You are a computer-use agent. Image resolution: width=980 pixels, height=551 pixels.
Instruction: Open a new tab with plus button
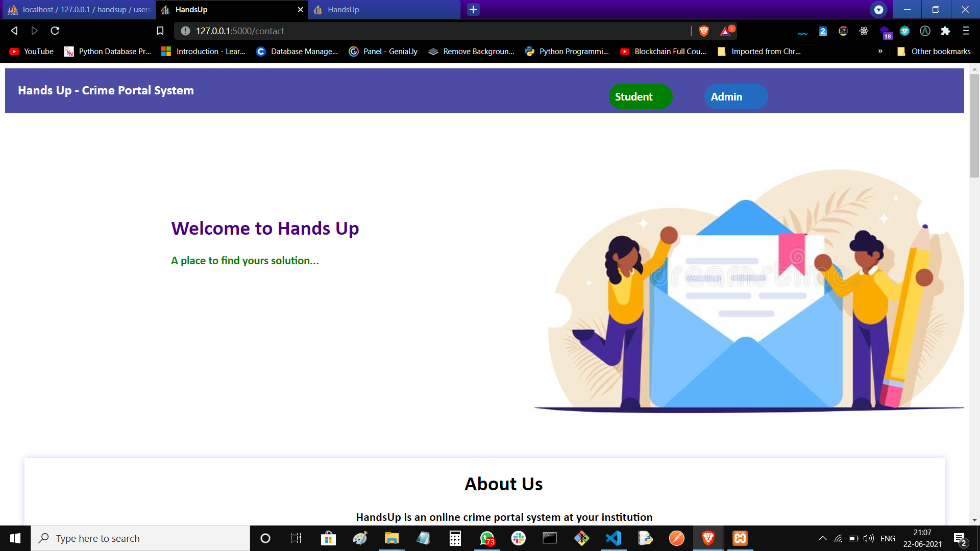coord(473,10)
